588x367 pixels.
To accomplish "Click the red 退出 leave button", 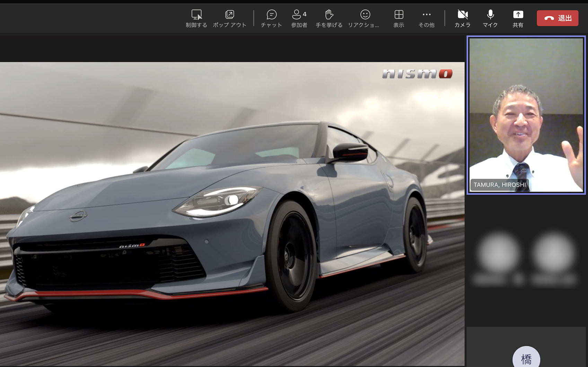I will coord(557,18).
